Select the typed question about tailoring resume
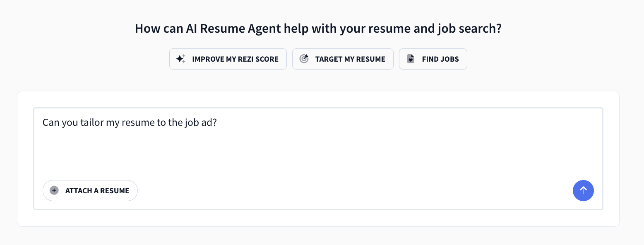This screenshot has height=245, width=644. point(129,122)
